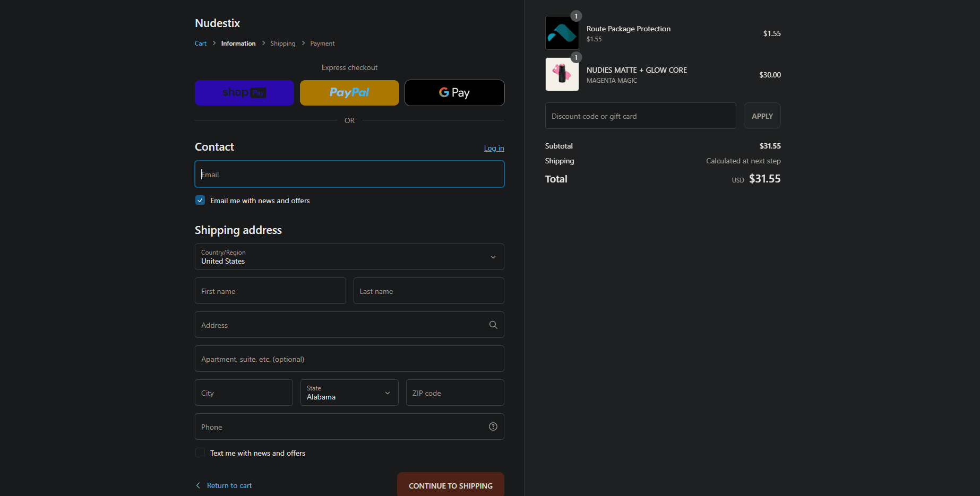Focus the Discount code or gift card field
This screenshot has height=496, width=980.
pos(641,116)
